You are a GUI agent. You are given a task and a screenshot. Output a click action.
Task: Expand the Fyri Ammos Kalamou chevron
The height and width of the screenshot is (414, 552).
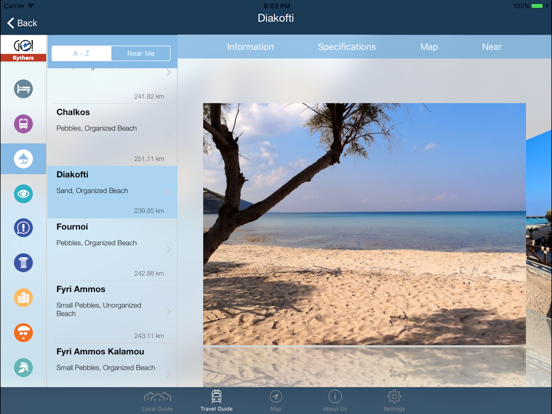click(x=169, y=374)
